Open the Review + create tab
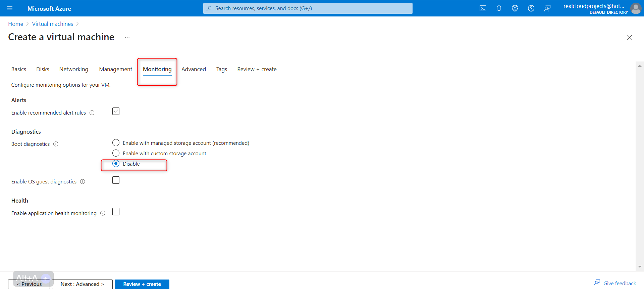The image size is (644, 299). pyautogui.click(x=257, y=69)
